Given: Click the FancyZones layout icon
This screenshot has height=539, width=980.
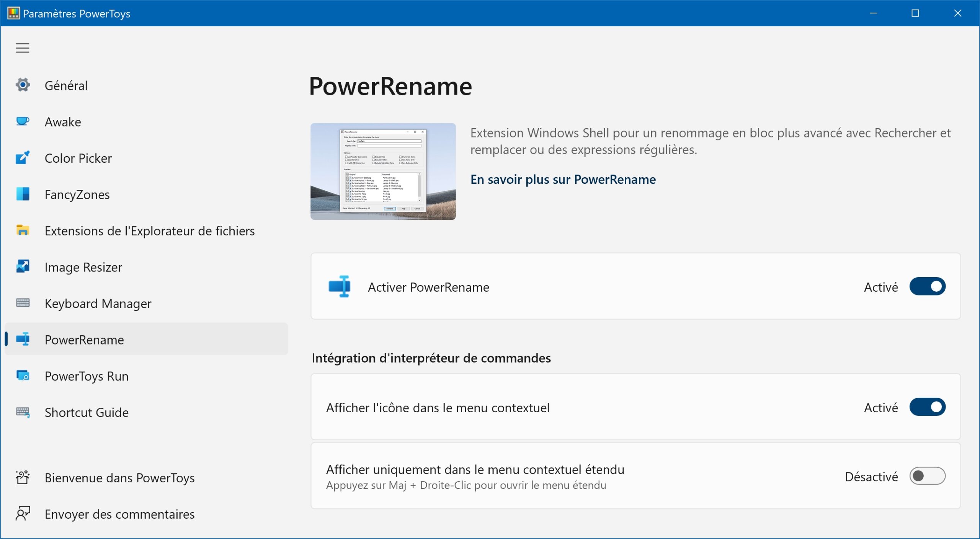Looking at the screenshot, I should (x=23, y=194).
